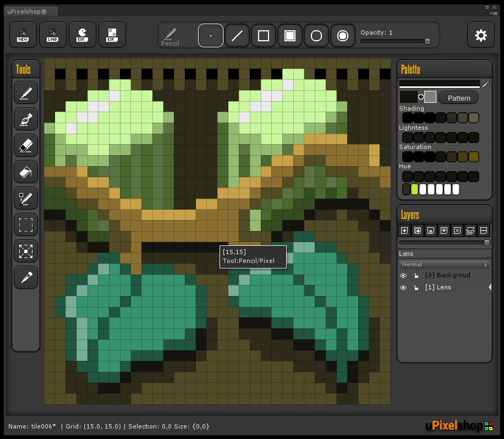
Task: Select the Pencil tool
Action: click(x=25, y=92)
